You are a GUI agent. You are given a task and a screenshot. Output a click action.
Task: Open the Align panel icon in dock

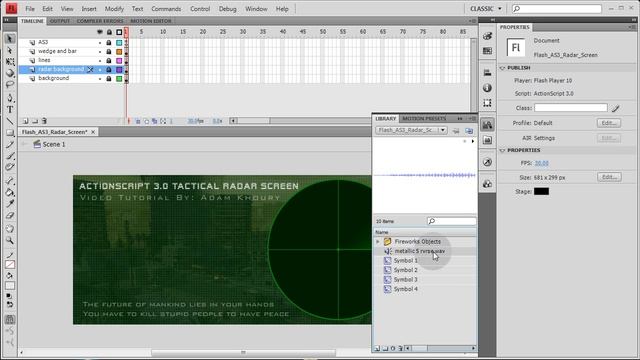(487, 73)
